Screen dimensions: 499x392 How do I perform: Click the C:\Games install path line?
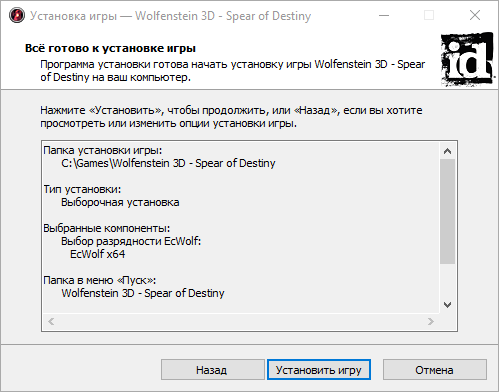(168, 163)
